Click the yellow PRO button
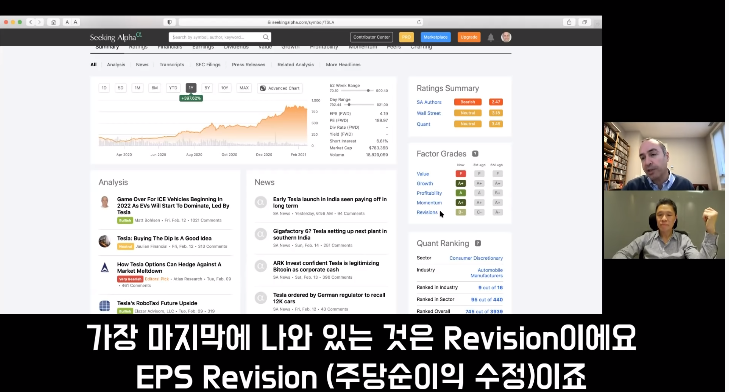The width and height of the screenshot is (729, 392). pyautogui.click(x=406, y=37)
